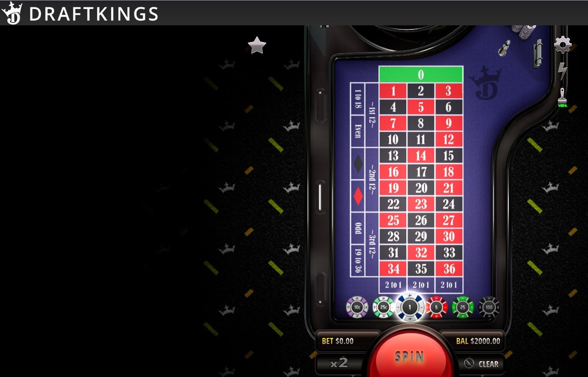Place a bet on number 17
Screen dimensions: 588x377
[421, 172]
